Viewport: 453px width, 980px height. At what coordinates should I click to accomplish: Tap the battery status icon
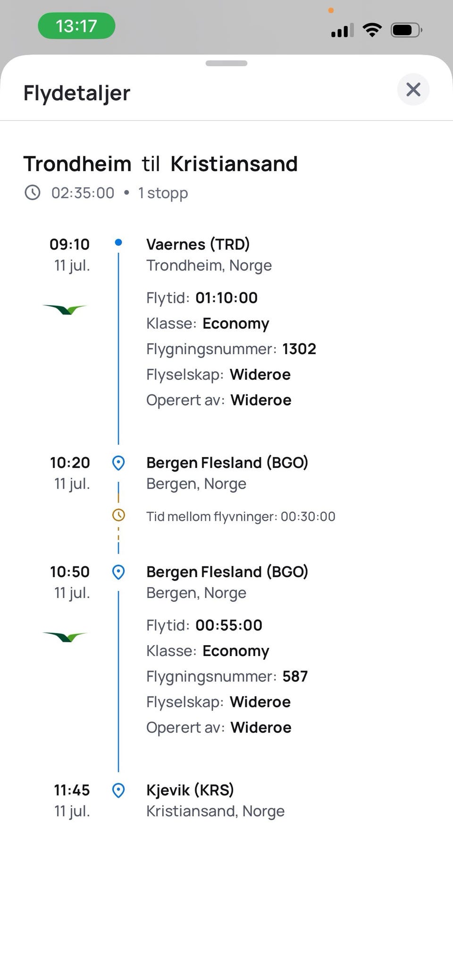(x=406, y=30)
